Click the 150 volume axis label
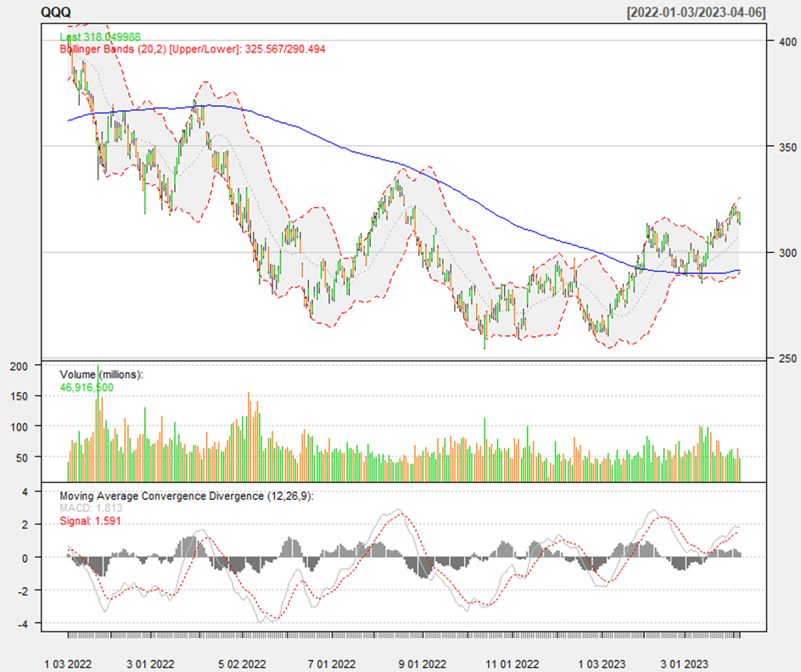This screenshot has width=801, height=672. 20,396
